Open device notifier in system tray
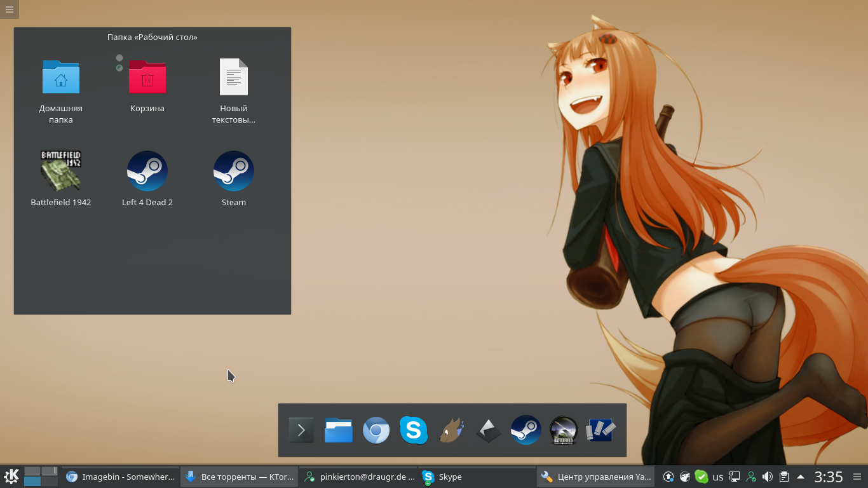This screenshot has height=488, width=868. [x=735, y=477]
